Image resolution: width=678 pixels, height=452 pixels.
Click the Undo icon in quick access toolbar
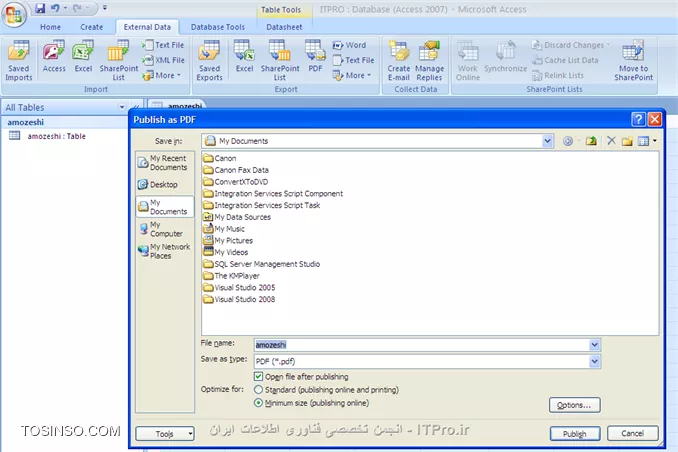point(55,8)
